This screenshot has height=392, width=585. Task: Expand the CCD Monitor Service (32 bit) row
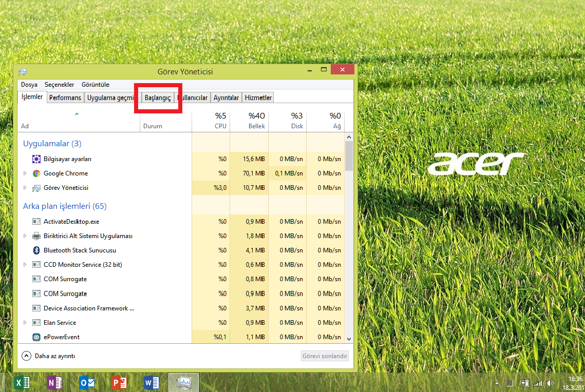25,265
